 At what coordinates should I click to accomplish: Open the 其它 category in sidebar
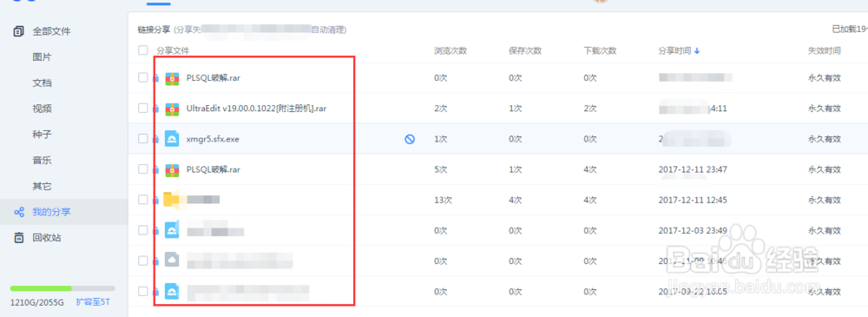42,186
